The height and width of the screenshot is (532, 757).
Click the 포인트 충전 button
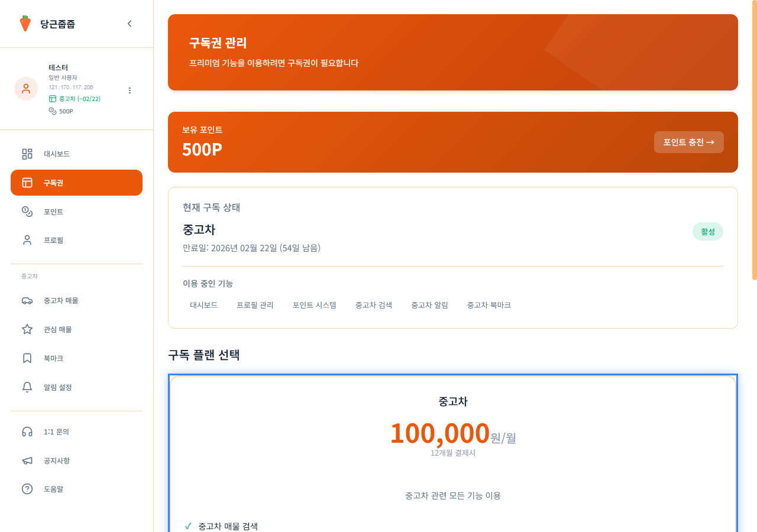pos(688,142)
